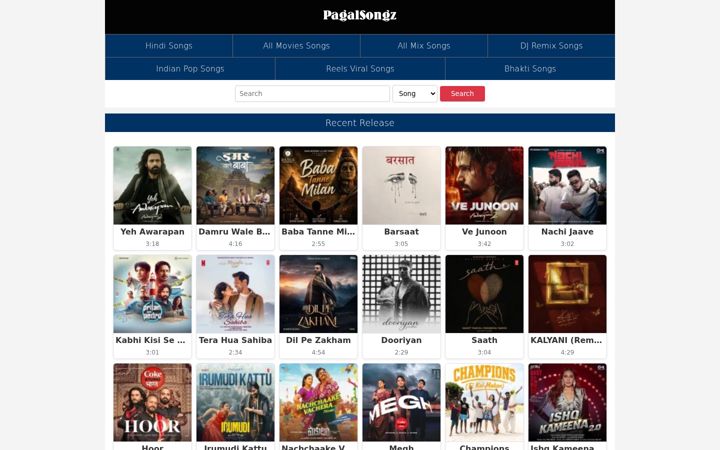This screenshot has width=720, height=450.
Task: Click the Saath song title
Action: coord(484,340)
